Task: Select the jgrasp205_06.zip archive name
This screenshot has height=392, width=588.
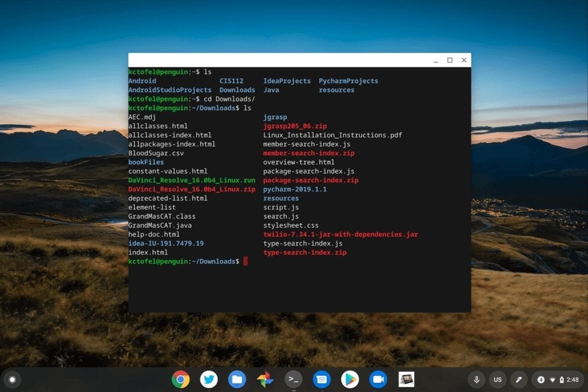Action: pos(295,126)
